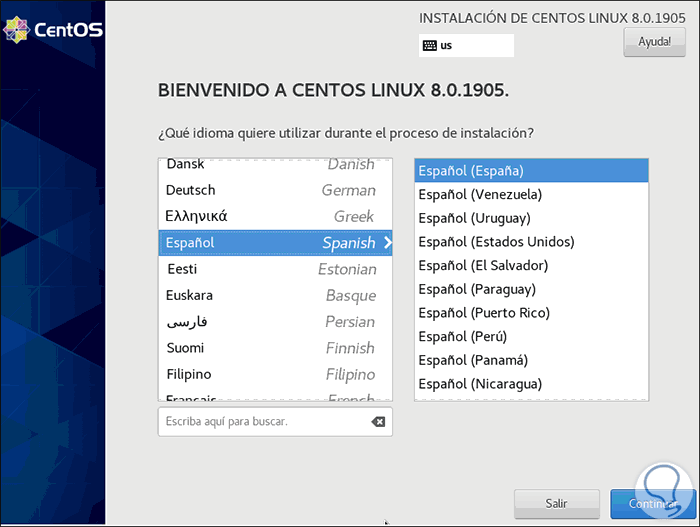The height and width of the screenshot is (527, 700).
Task: Clear the search field with backspace icon
Action: point(378,422)
